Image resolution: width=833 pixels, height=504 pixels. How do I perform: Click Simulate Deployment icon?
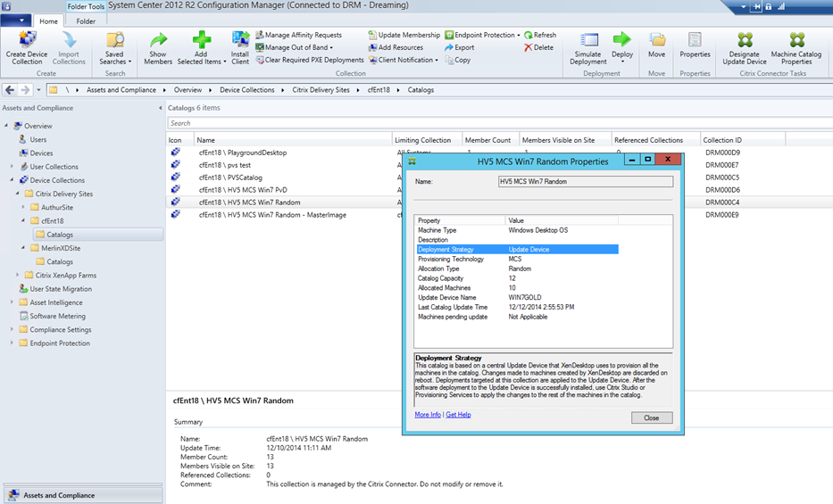[588, 40]
